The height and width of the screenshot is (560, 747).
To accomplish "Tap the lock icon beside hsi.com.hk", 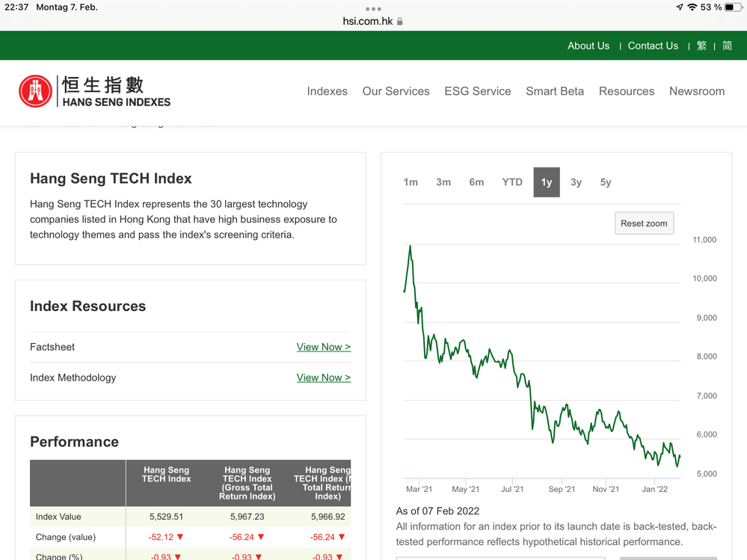I will pyautogui.click(x=400, y=22).
